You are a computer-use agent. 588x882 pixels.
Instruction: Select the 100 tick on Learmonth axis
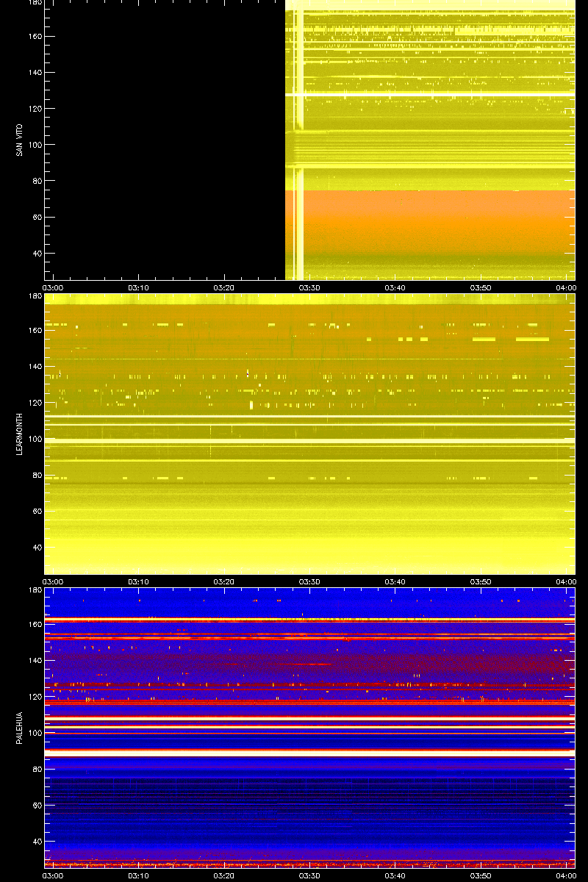coord(35,439)
